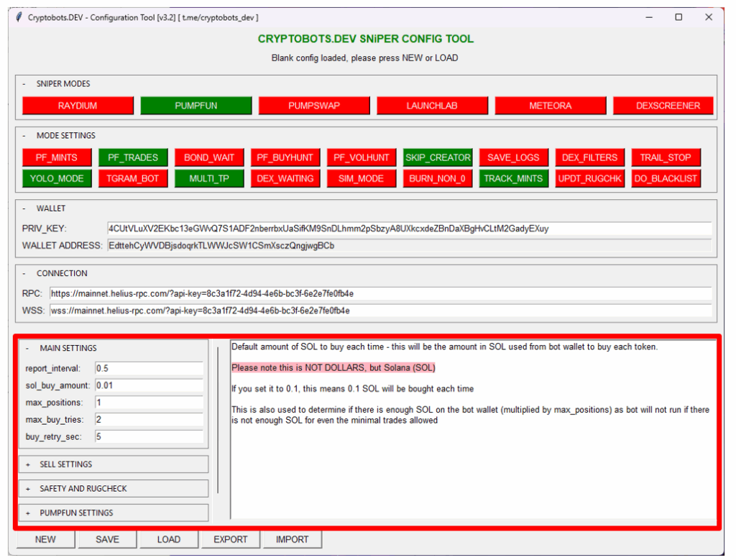Switch on the METEORA sniper mode

[x=550, y=106]
